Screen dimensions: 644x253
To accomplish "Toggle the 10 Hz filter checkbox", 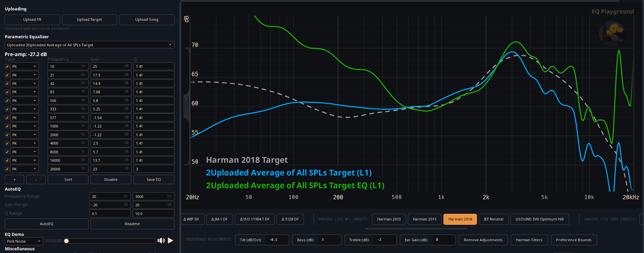I will tap(7, 66).
